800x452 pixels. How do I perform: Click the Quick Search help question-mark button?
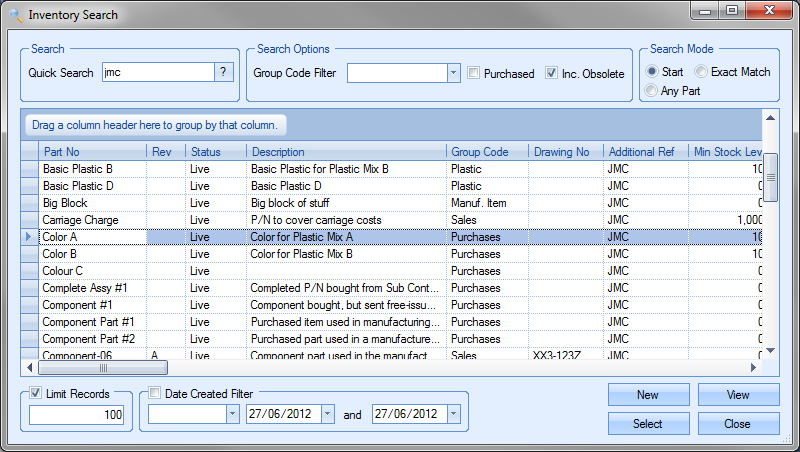click(225, 72)
